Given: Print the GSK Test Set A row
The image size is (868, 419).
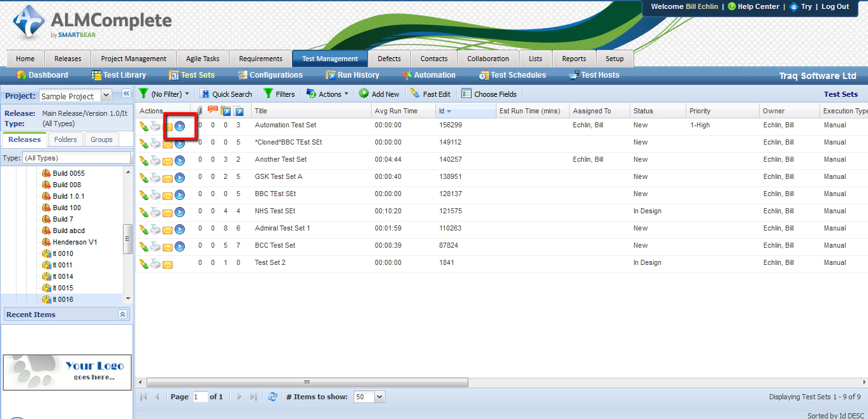Looking at the screenshot, I should point(156,178).
